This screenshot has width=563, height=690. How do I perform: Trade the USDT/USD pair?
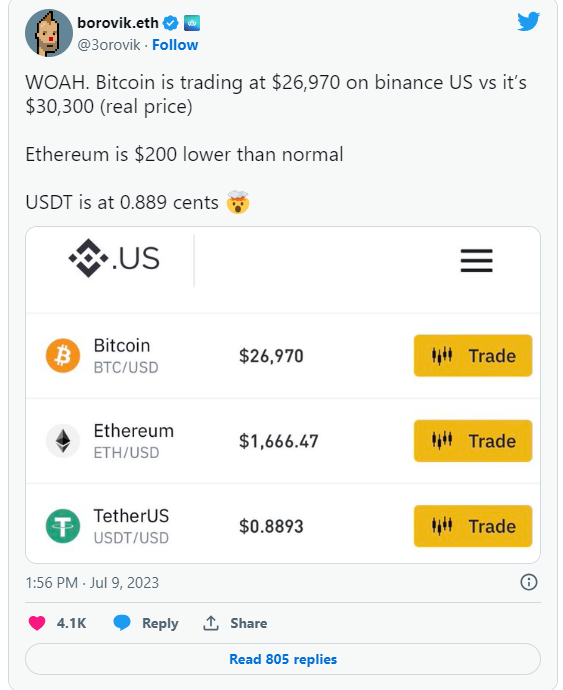click(x=473, y=526)
